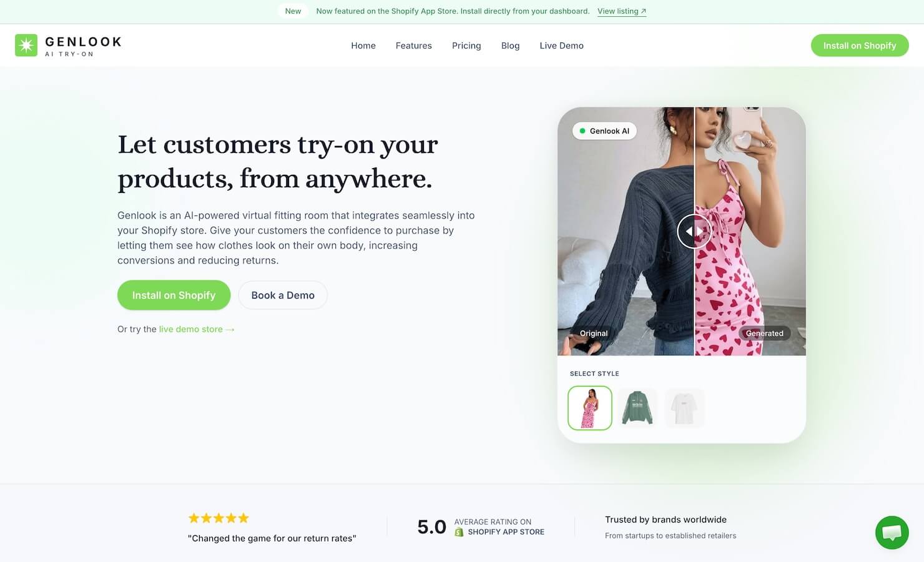Go to the Pricing page
Image resolution: width=924 pixels, height=562 pixels.
point(466,46)
